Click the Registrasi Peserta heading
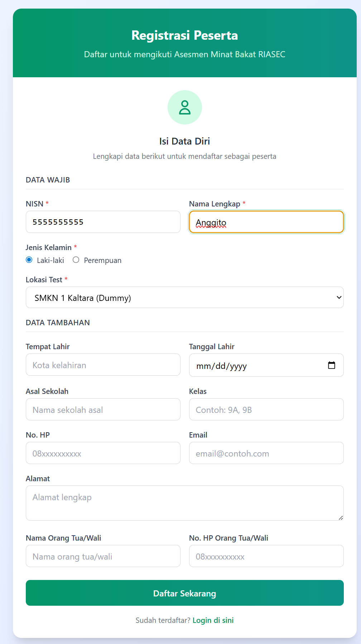The height and width of the screenshot is (644, 361). (185, 35)
